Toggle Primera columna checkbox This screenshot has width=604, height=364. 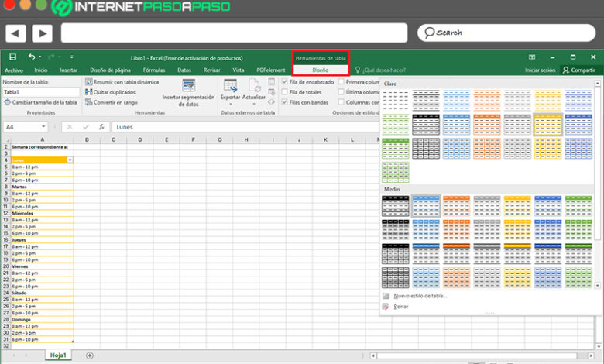coord(341,81)
